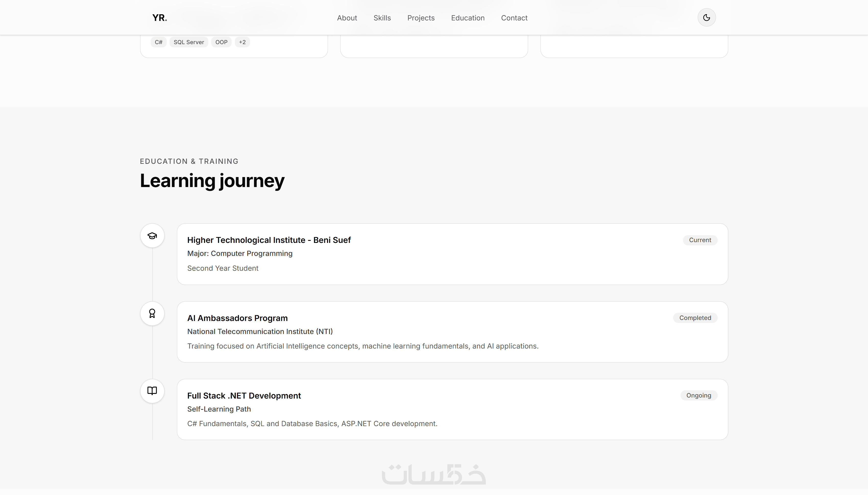Image resolution: width=868 pixels, height=495 pixels.
Task: Click the Completed status badge
Action: point(695,318)
